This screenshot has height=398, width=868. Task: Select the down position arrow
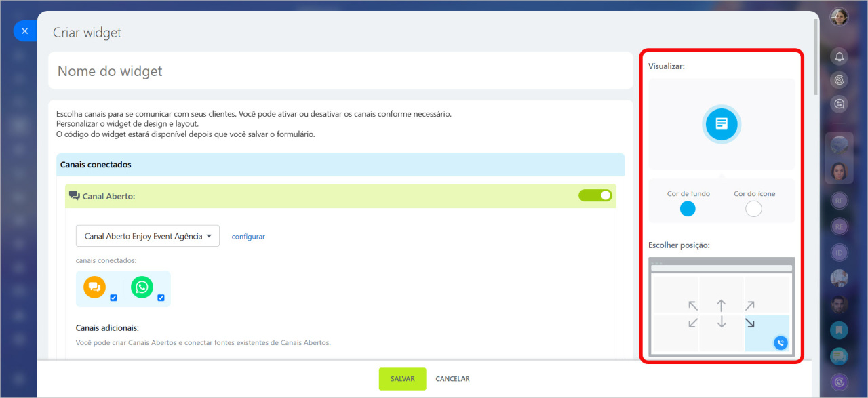[722, 322]
